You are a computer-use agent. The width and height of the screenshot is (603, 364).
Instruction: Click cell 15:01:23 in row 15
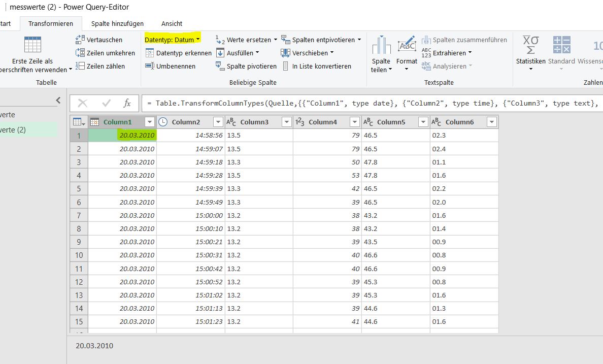tap(191, 322)
